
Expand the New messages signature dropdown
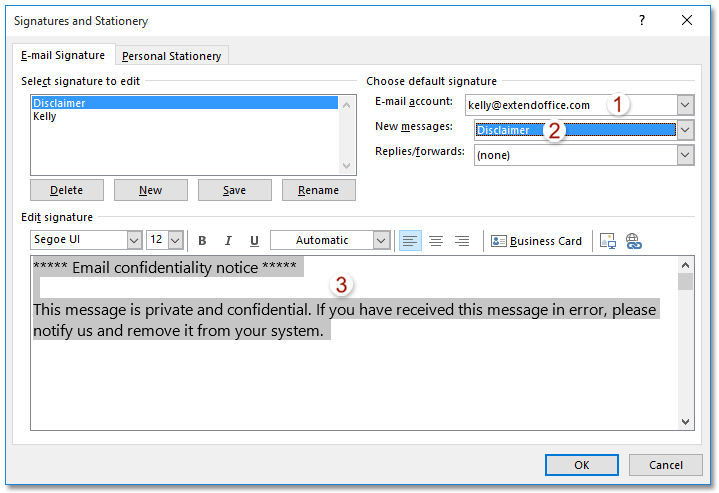685,130
